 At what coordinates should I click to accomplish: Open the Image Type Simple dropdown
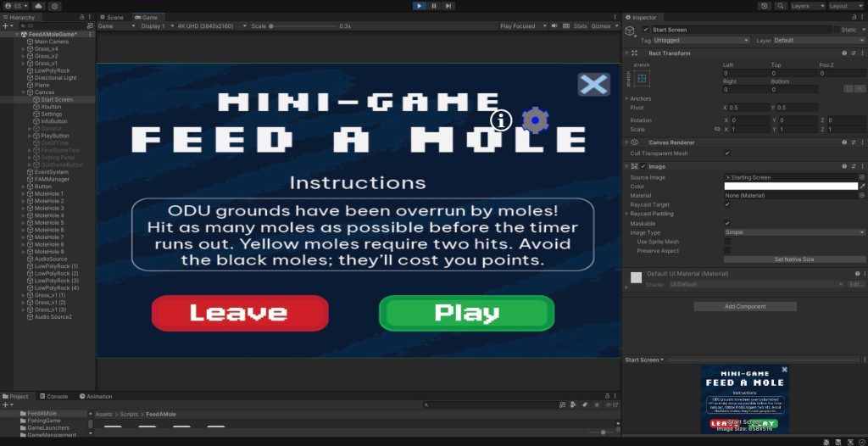794,232
